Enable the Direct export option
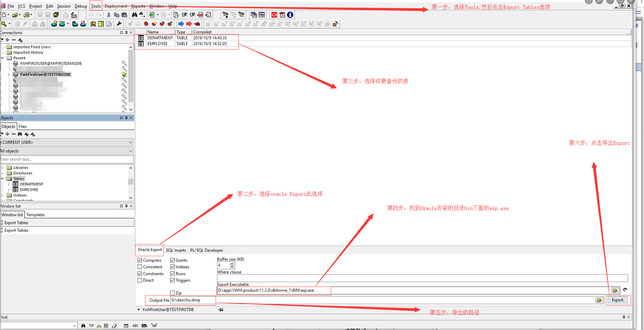The width and height of the screenshot is (644, 330). point(140,280)
